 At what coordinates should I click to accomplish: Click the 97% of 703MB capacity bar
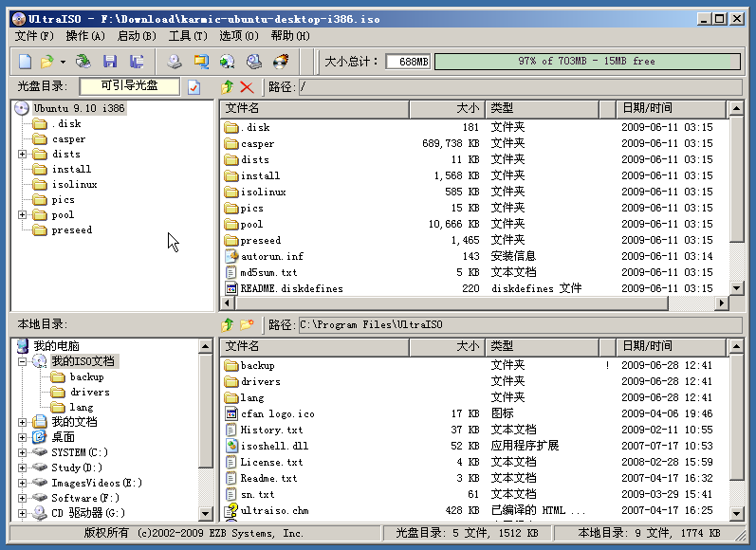[x=587, y=62]
